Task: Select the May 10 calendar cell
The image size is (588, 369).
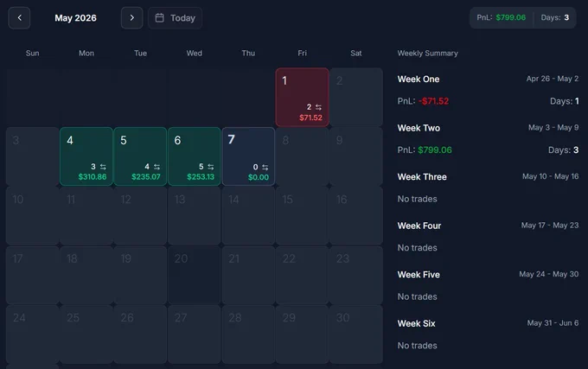Action: click(x=32, y=215)
